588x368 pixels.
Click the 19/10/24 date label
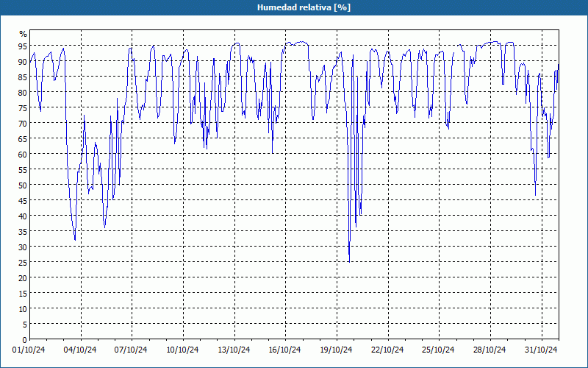tap(336, 350)
